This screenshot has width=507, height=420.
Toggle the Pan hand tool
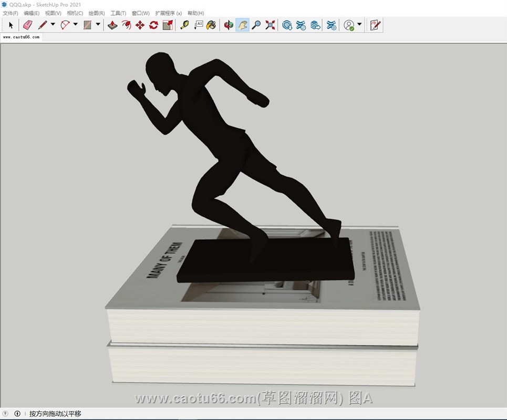242,25
